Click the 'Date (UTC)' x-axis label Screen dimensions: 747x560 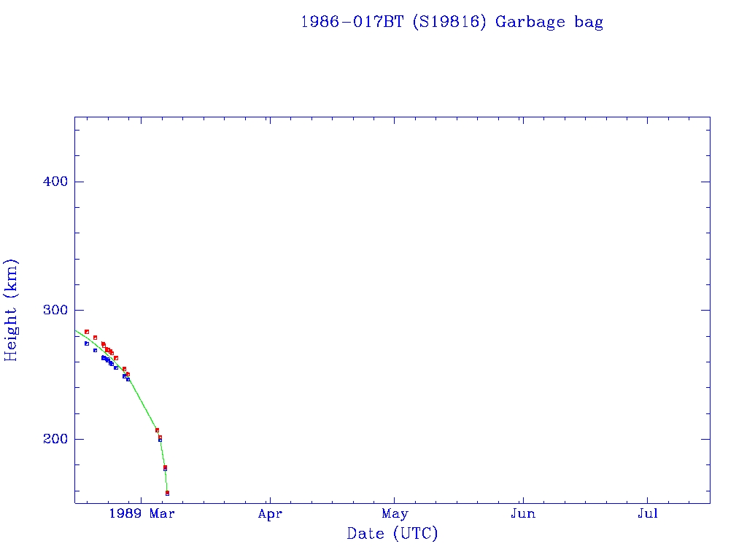(392, 534)
